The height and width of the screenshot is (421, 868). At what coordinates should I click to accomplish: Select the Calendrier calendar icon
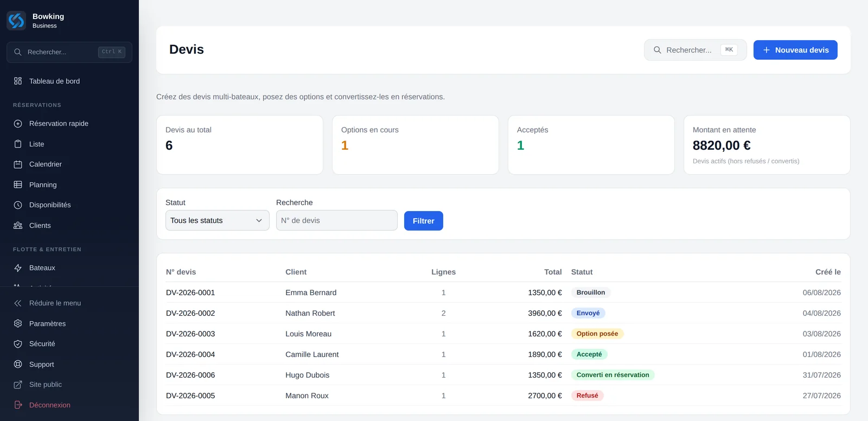pos(18,164)
